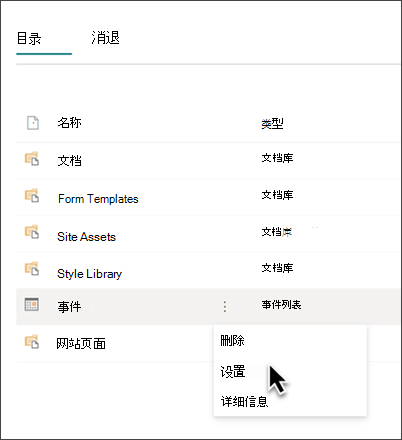402x440 pixels.
Task: Open the 事件 list
Action: click(x=69, y=307)
